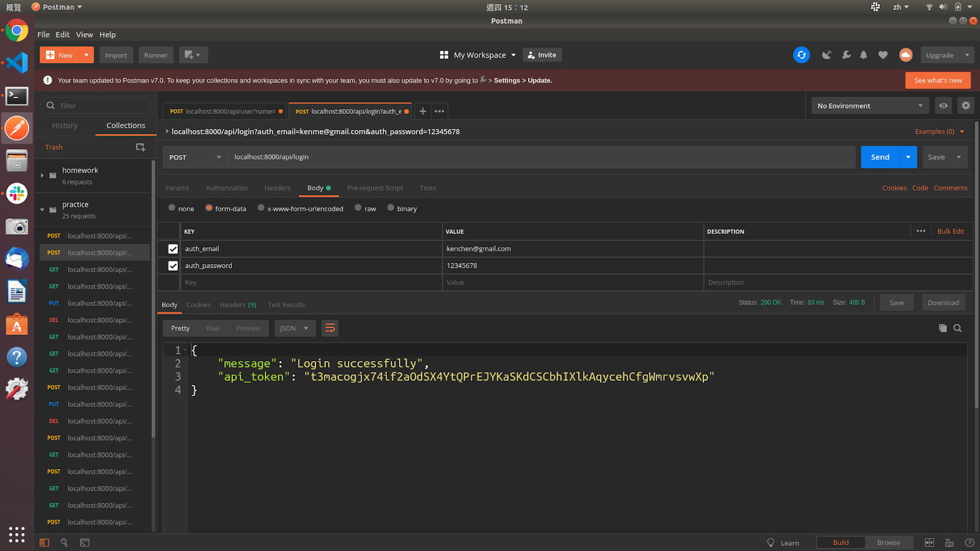Switch to the Params tab
Image resolution: width=980 pixels, height=551 pixels.
(x=177, y=188)
